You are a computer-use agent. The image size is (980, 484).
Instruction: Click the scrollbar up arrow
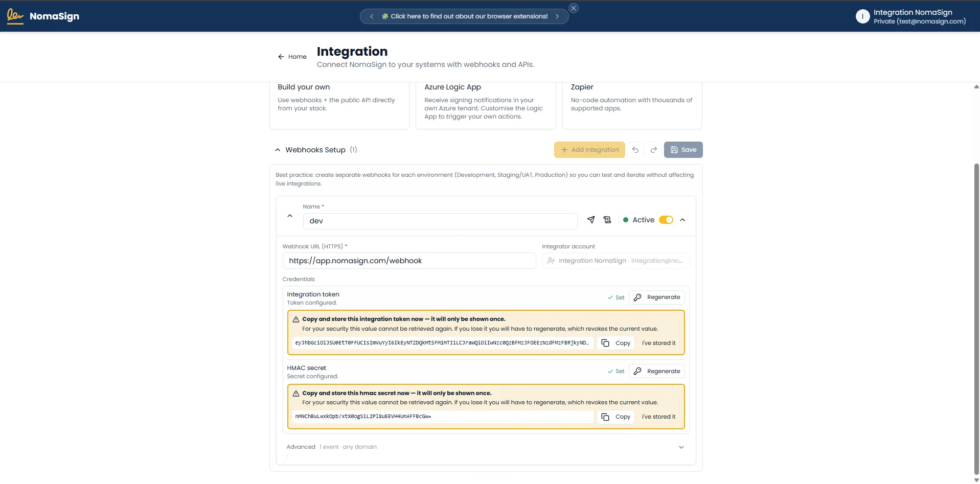pos(976,87)
